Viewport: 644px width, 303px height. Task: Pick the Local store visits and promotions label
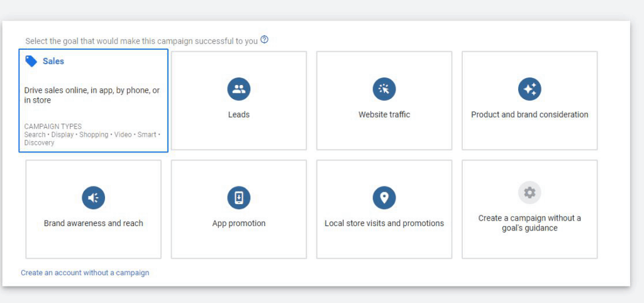(384, 223)
